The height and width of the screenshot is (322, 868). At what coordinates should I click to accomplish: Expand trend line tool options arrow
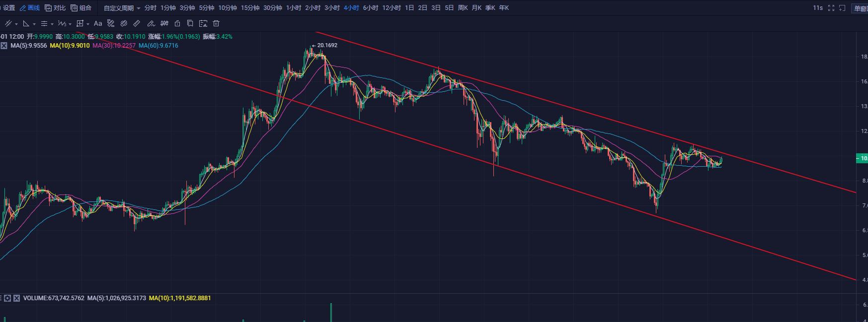click(x=16, y=24)
